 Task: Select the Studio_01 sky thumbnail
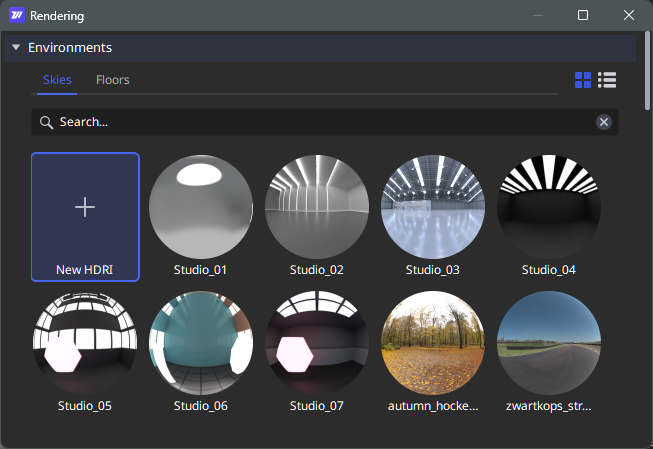pos(201,208)
